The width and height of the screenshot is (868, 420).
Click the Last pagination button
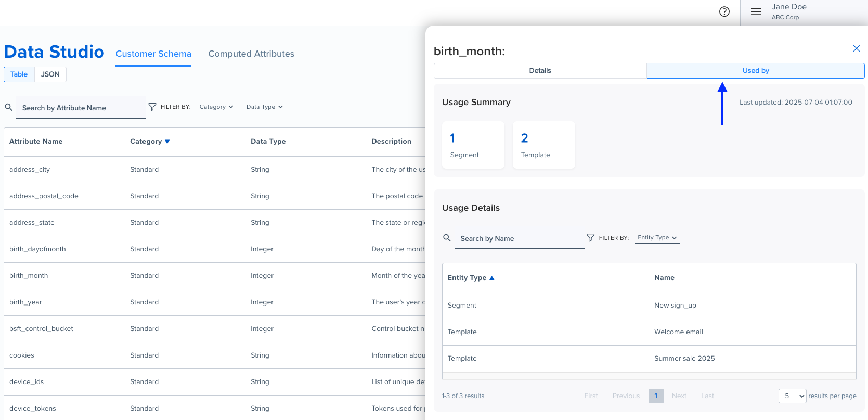click(707, 396)
